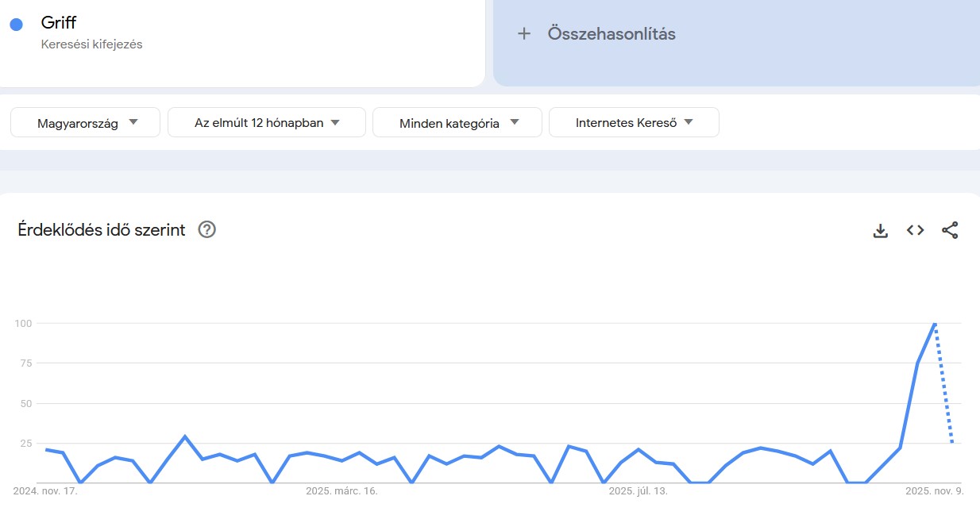Open the help tooltip next to 'Érdeklődés idő szerint'

coord(206,229)
